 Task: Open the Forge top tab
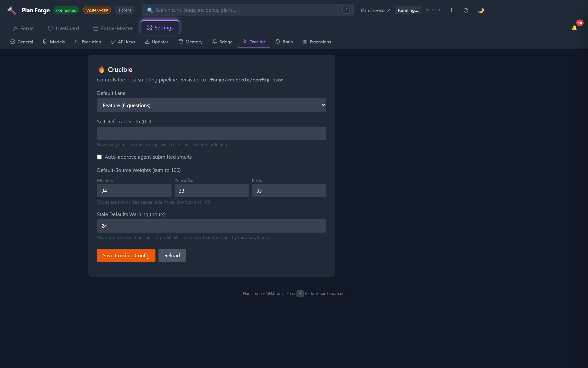(x=23, y=28)
